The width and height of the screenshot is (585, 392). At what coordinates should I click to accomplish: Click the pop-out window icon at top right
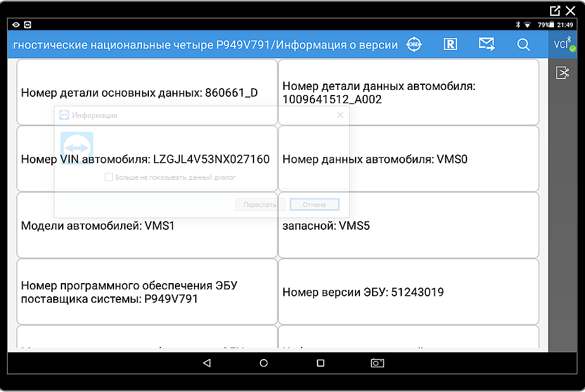[555, 10]
